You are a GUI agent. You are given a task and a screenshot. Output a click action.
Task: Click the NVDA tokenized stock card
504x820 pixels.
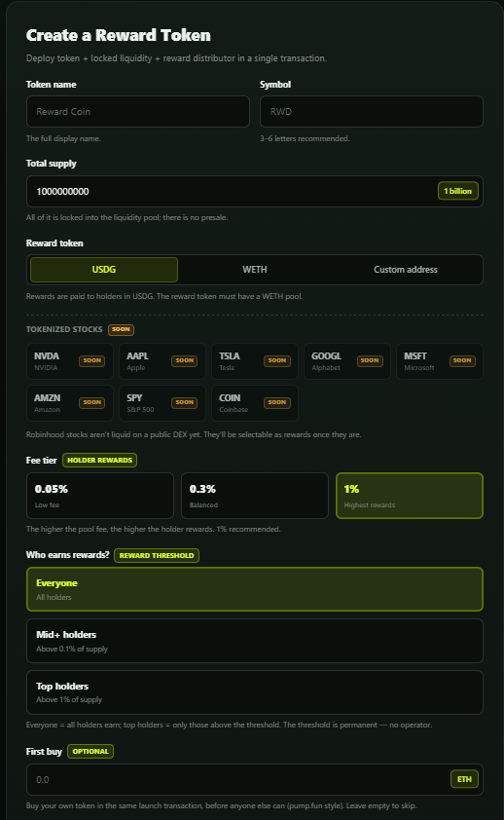tap(70, 361)
